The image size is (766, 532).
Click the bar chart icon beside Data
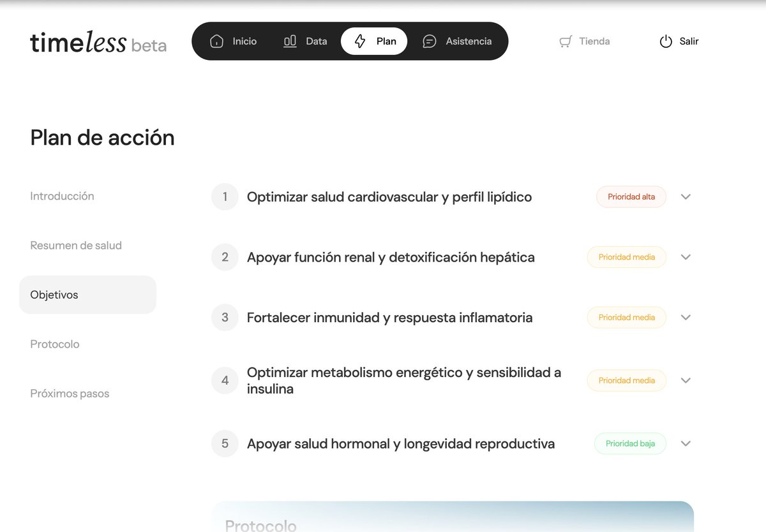(x=290, y=41)
